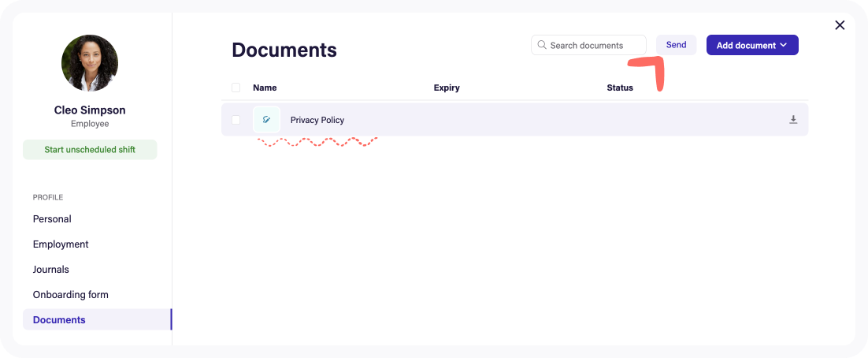Click the Documents page heading
This screenshot has width=868, height=358.
284,50
